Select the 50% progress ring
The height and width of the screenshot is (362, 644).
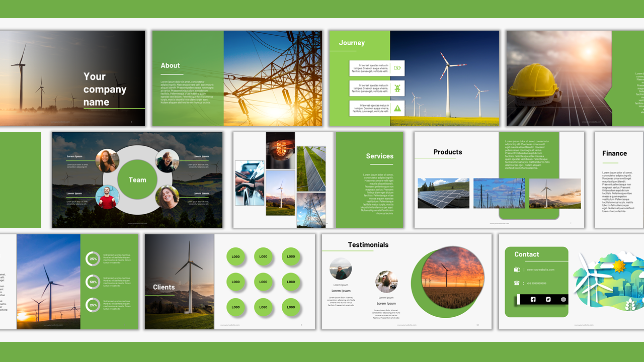click(93, 282)
